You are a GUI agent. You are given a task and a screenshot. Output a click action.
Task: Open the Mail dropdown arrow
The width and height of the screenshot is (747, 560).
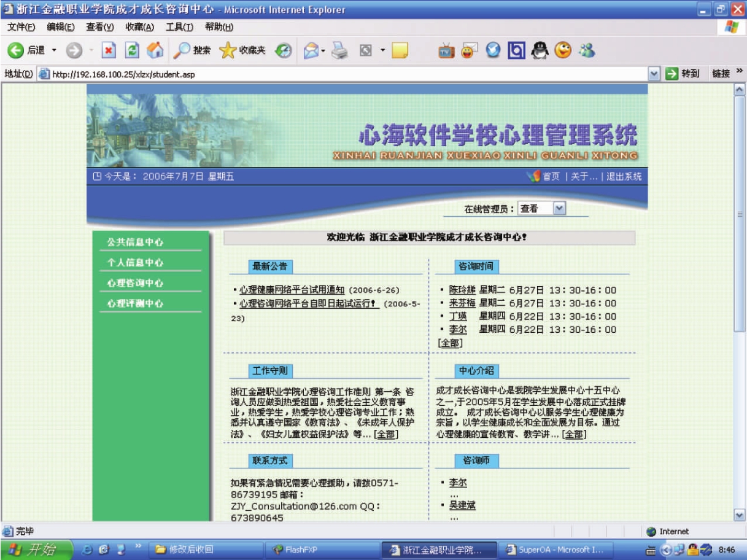click(323, 50)
